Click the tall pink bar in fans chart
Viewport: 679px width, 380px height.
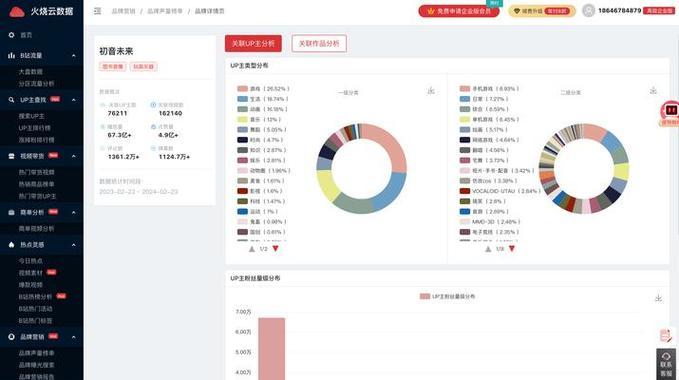(x=272, y=349)
